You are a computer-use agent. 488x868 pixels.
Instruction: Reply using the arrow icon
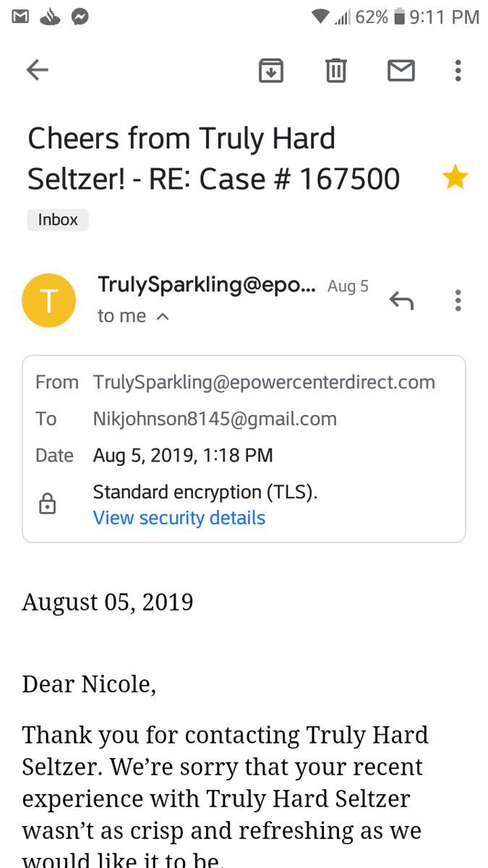click(401, 300)
